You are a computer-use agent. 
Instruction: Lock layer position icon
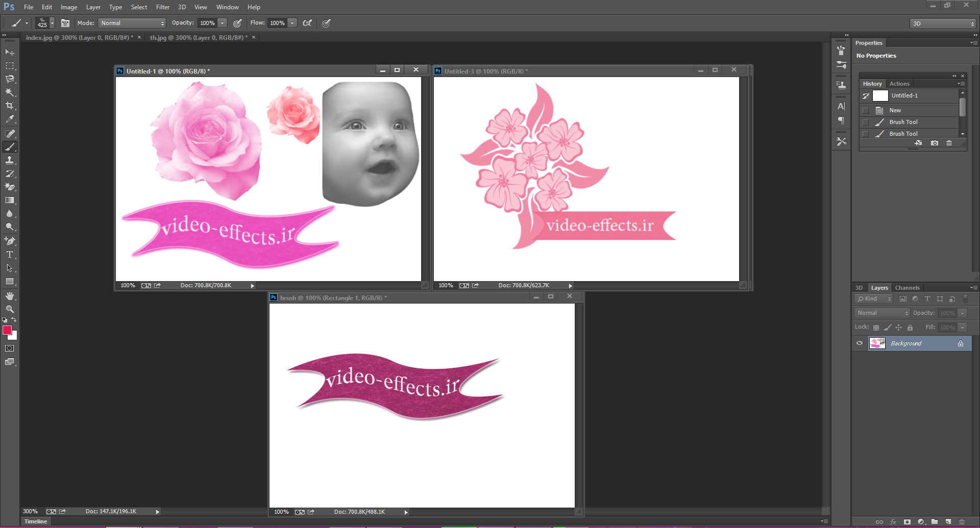point(898,328)
